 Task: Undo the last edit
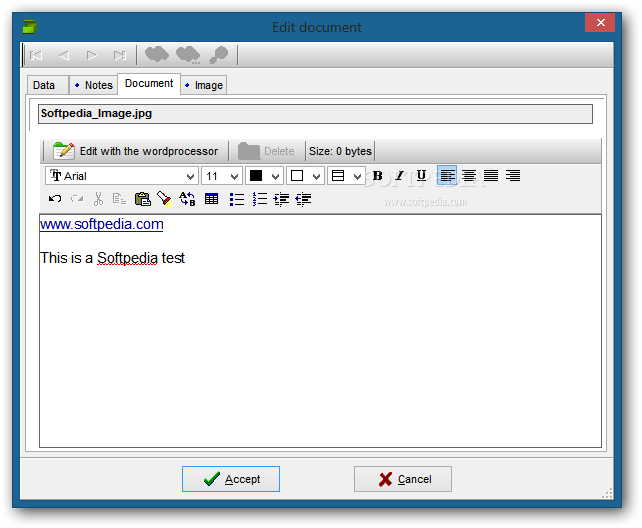point(55,199)
